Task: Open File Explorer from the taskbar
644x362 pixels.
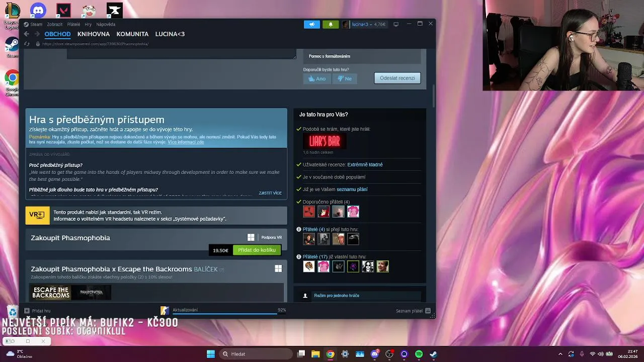Action: pyautogui.click(x=315, y=354)
